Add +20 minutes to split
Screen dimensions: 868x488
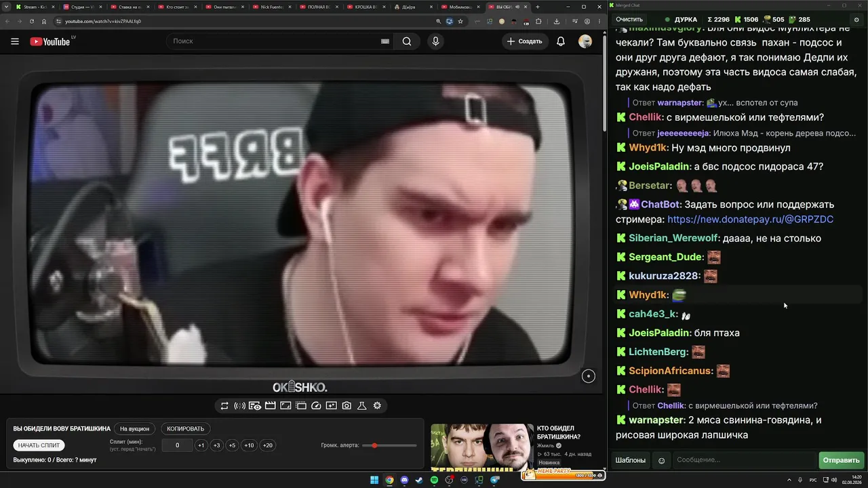[268, 445]
